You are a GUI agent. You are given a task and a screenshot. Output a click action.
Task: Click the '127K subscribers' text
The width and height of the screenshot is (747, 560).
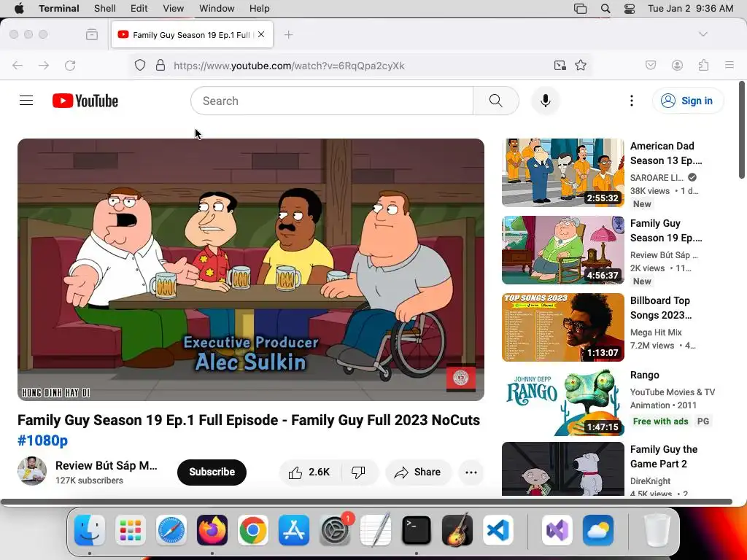coord(89,481)
